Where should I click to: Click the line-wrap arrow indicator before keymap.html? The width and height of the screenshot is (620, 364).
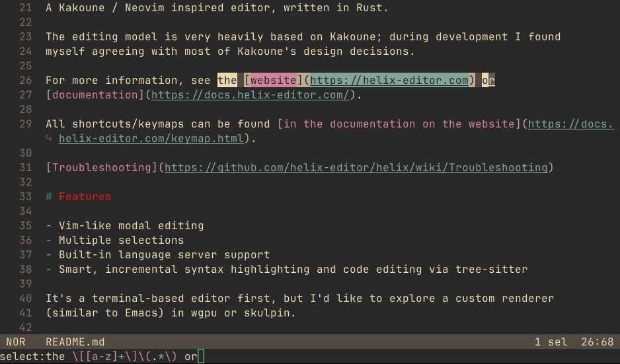coord(49,138)
